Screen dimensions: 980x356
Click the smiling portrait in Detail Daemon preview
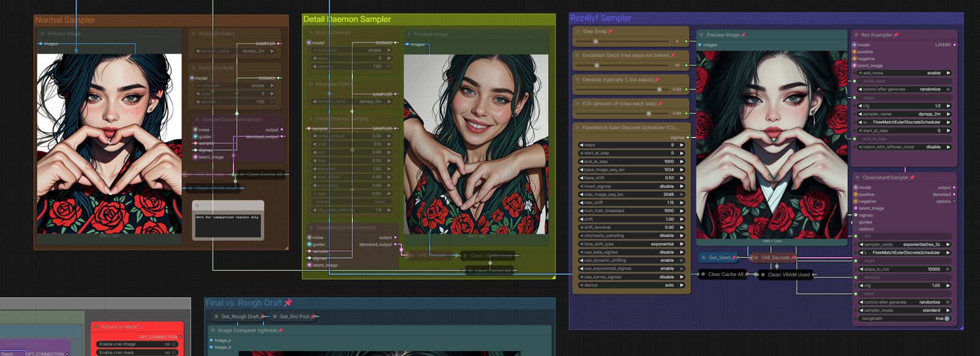(x=476, y=144)
